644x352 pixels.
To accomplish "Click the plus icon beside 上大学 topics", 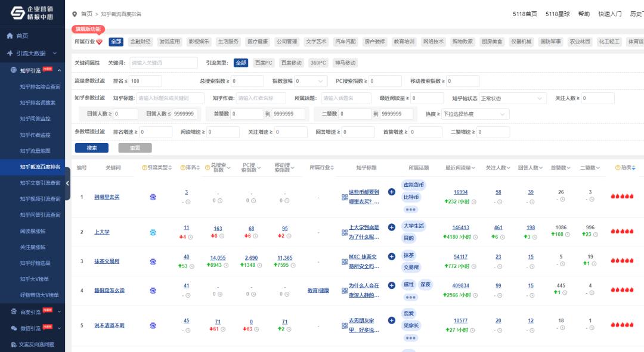I will pyautogui.click(x=392, y=227).
